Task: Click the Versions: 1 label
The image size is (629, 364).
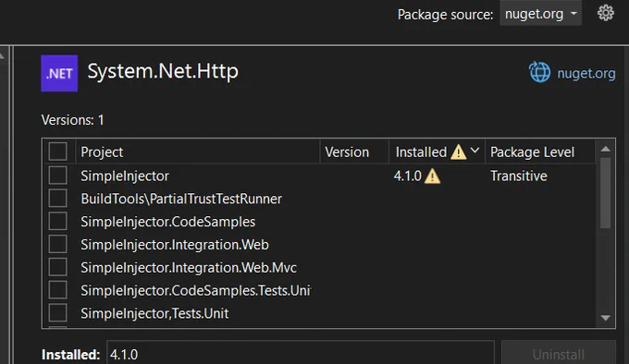Action: (x=72, y=120)
